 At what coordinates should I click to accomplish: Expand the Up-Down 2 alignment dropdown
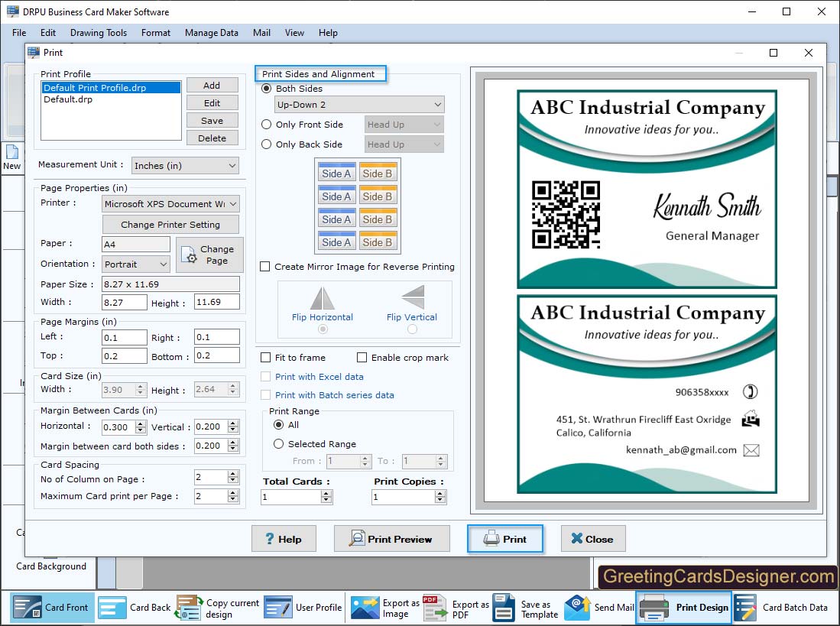click(x=359, y=105)
